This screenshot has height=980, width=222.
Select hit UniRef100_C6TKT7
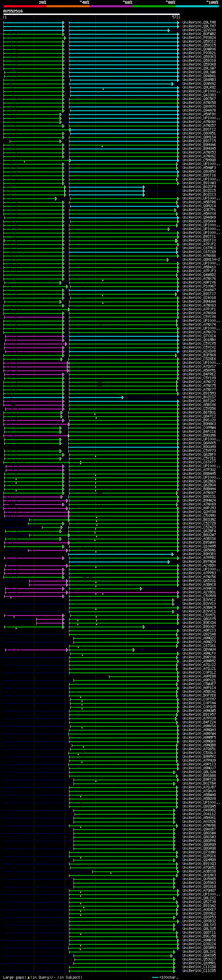pyautogui.click(x=199, y=462)
